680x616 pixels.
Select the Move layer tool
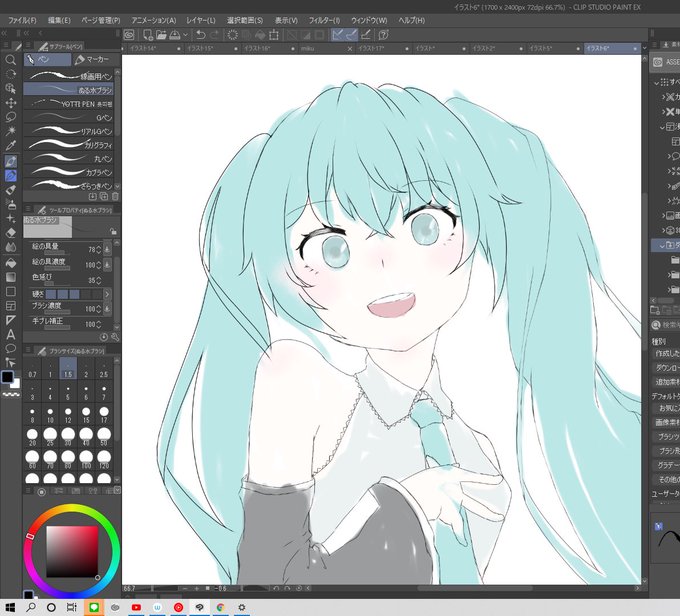click(x=11, y=103)
